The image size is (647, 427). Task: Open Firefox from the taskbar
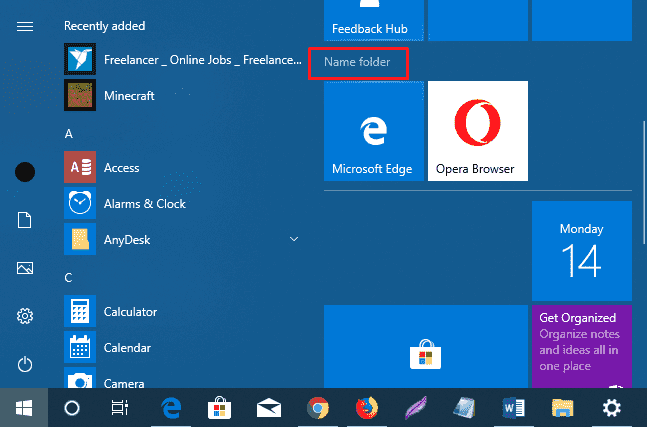(x=366, y=408)
